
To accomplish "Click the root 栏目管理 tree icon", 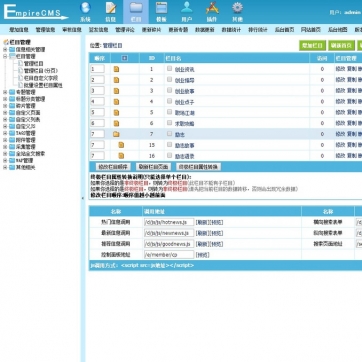I will (x=6, y=42).
